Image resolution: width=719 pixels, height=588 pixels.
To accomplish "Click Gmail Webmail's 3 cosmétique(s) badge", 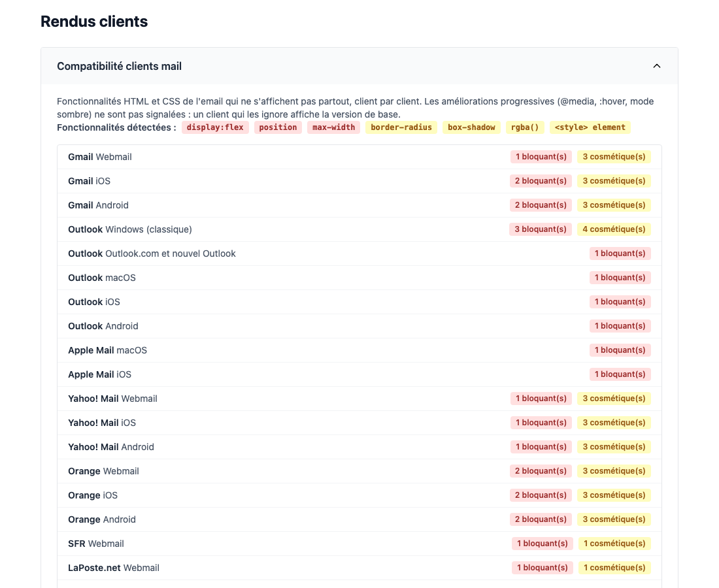I will (x=614, y=157).
